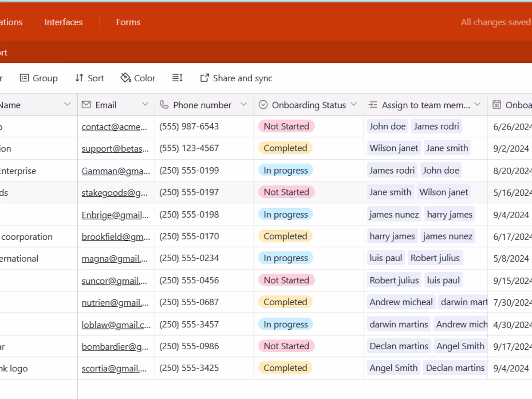Image resolution: width=532 pixels, height=399 pixels.
Task: Expand the Assign to team member dropdown
Action: [478, 105]
